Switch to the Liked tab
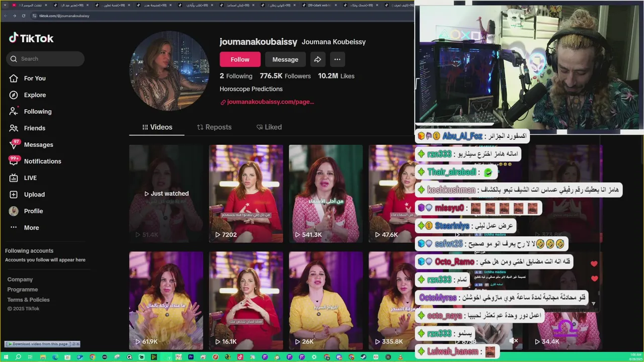The image size is (644, 362). [269, 127]
